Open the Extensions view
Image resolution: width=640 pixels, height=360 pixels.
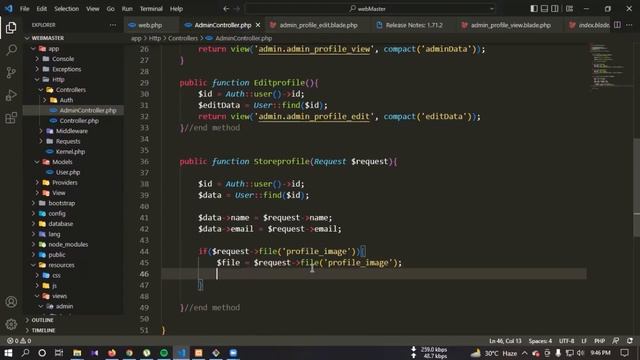point(11,118)
